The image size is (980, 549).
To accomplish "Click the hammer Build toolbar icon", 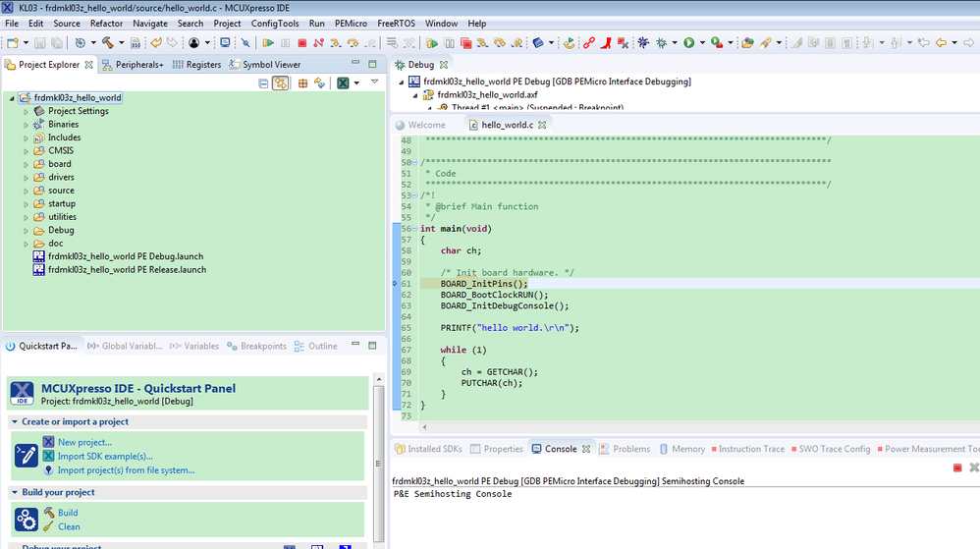I will (x=106, y=43).
